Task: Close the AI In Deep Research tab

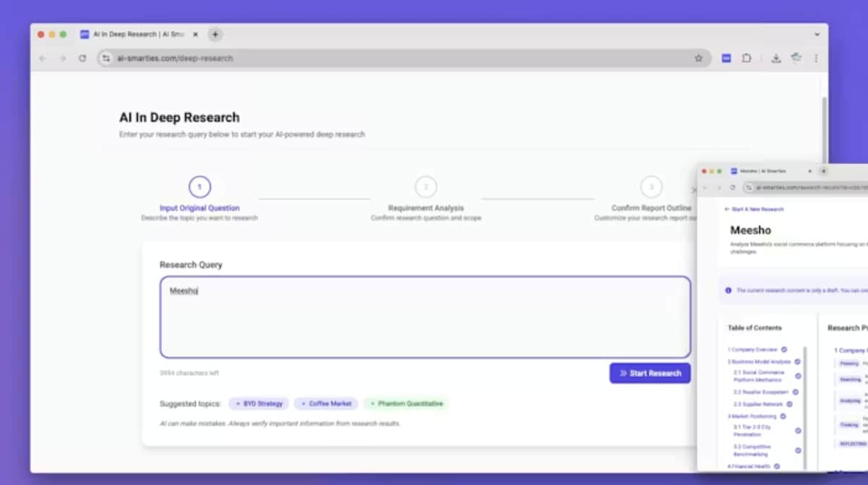Action: coord(196,34)
